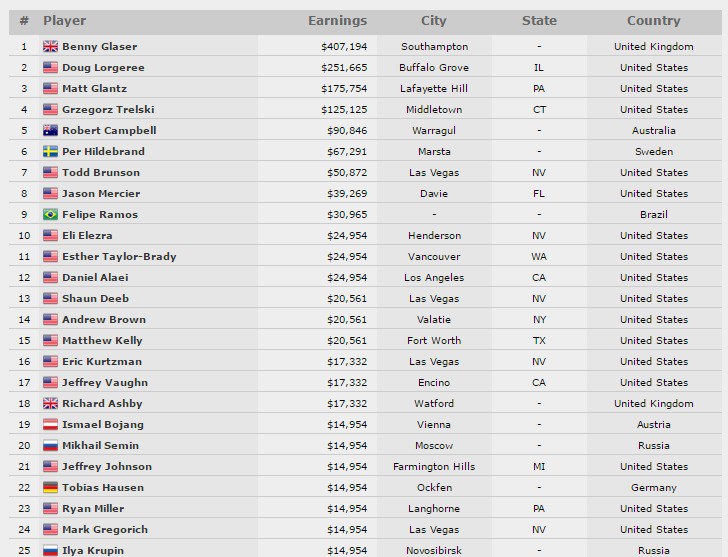Click the City column header
728x557 pixels.
[434, 21]
